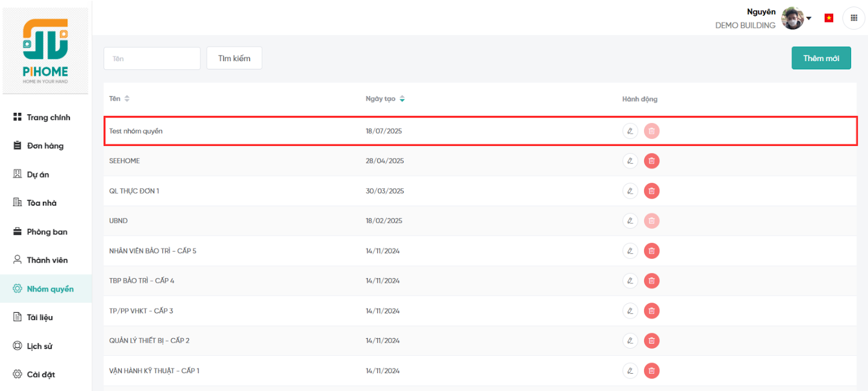868x391 pixels.
Task: Open the apps grid icon
Action: [853, 18]
